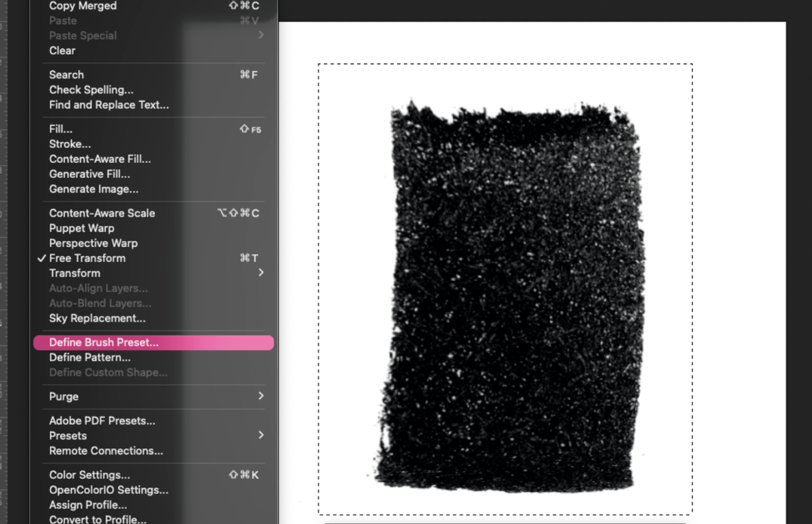Choose OpenColorIO Settings... entry
812x524 pixels.
coord(154,490)
